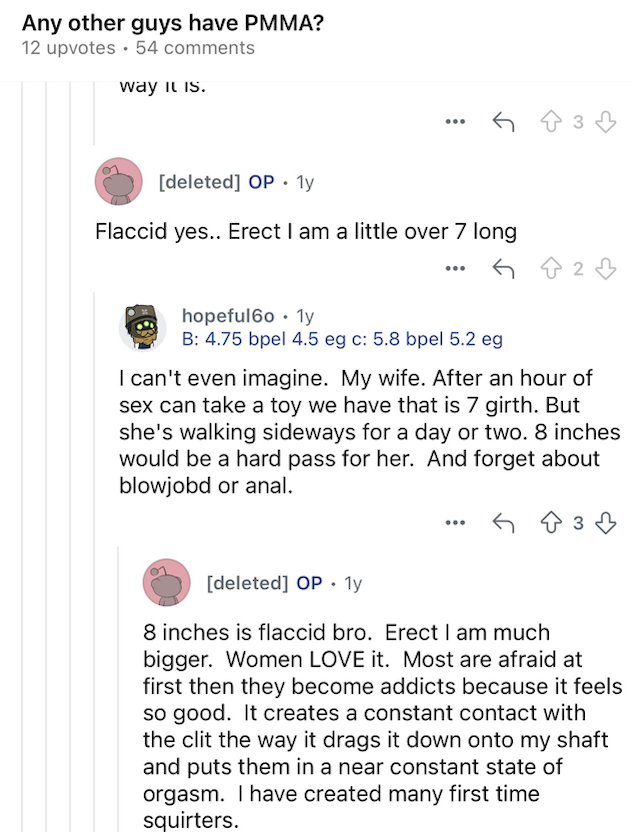Image resolution: width=632 pixels, height=832 pixels.
Task: Downvote the "Flaccid yes" comment
Action: 605,269
